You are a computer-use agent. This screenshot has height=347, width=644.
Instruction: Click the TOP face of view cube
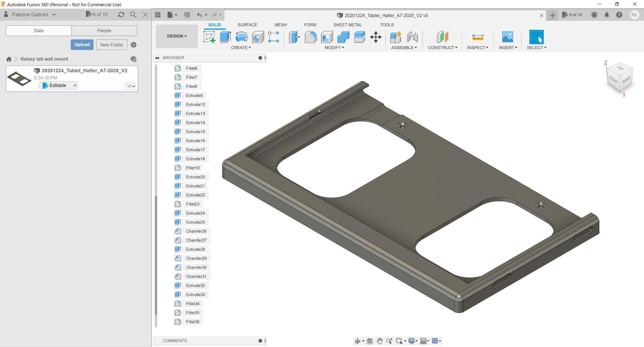[x=620, y=68]
